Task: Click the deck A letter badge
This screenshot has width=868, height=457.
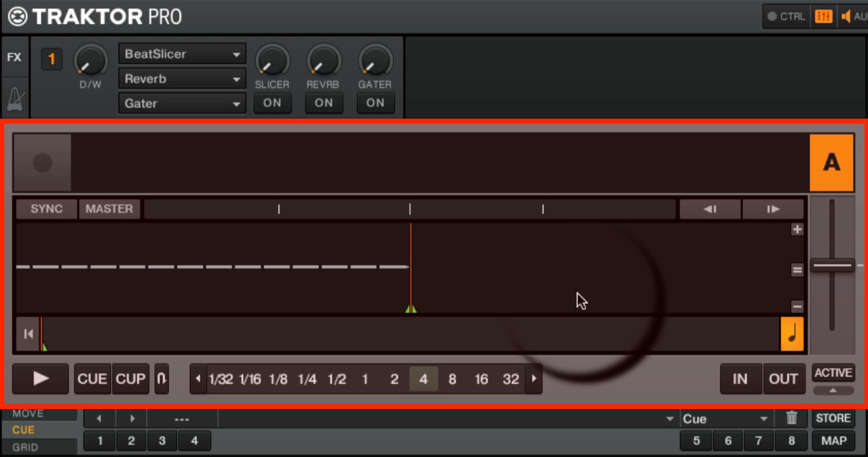Action: [831, 163]
